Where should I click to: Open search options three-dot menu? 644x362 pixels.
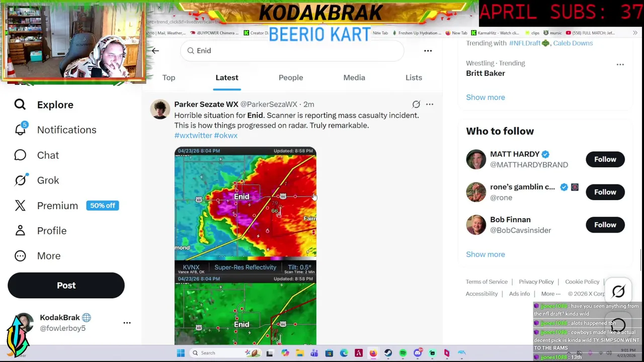point(428,50)
